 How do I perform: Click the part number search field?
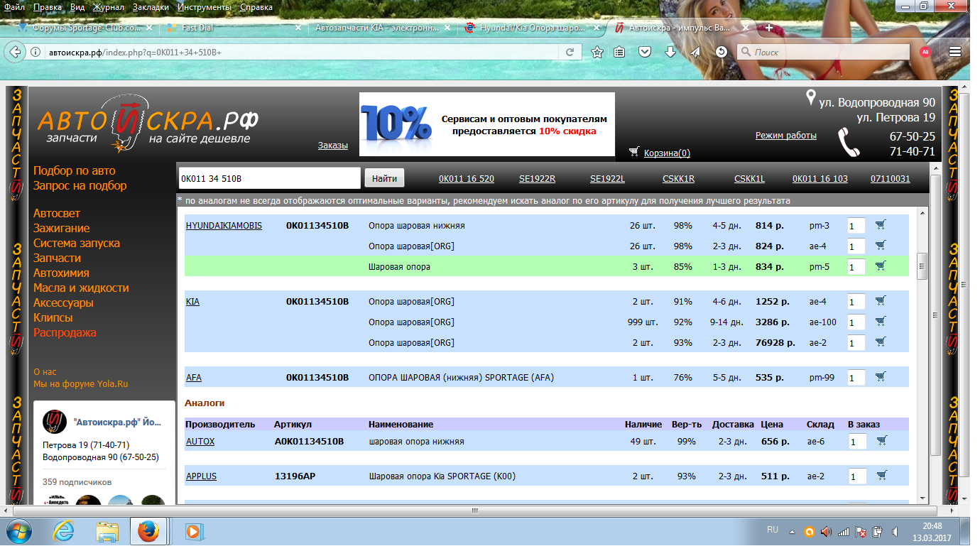click(268, 178)
